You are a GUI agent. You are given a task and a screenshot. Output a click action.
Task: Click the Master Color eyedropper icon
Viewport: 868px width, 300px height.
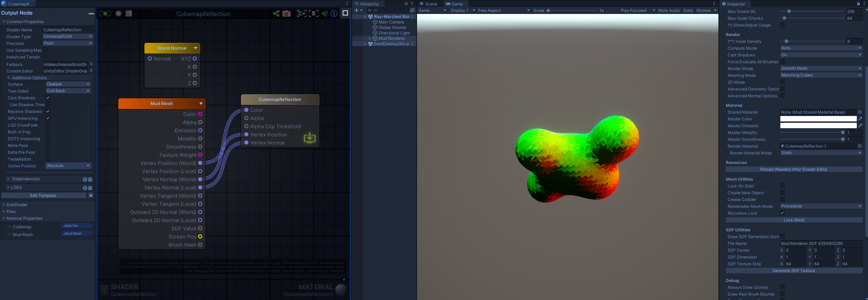(x=860, y=119)
